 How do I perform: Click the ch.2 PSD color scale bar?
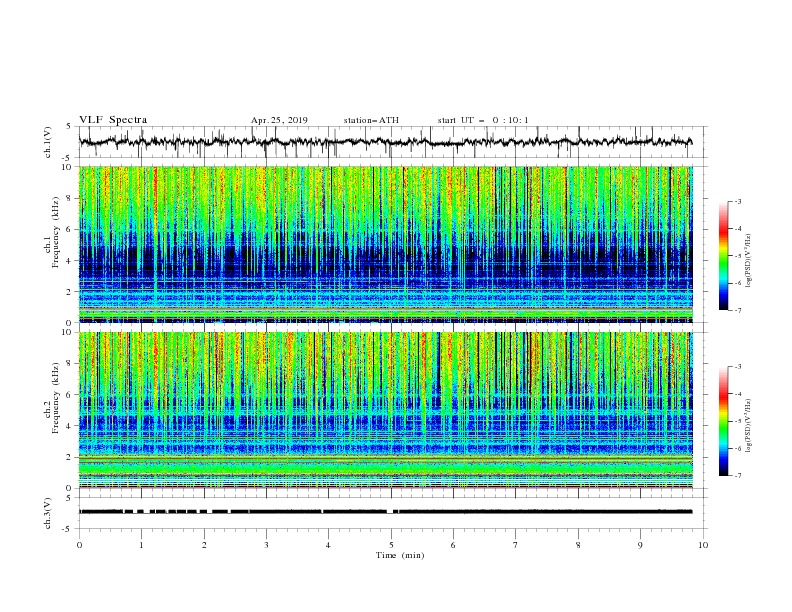(x=724, y=421)
